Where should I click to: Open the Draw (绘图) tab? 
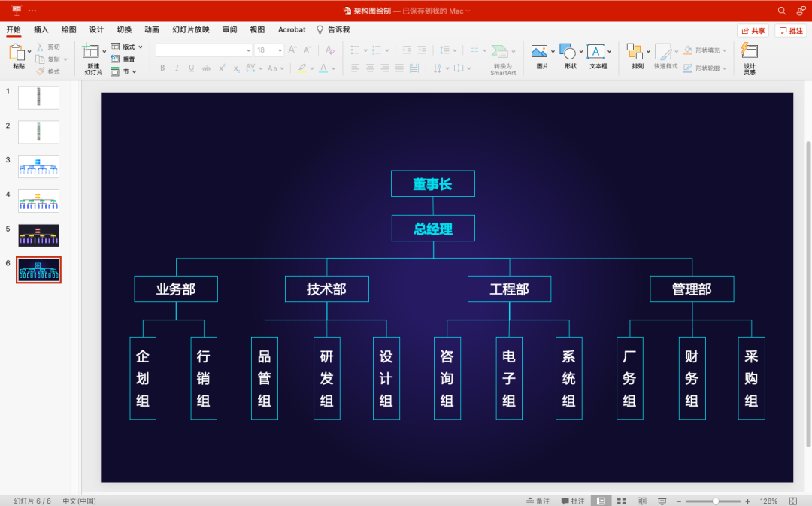(69, 29)
